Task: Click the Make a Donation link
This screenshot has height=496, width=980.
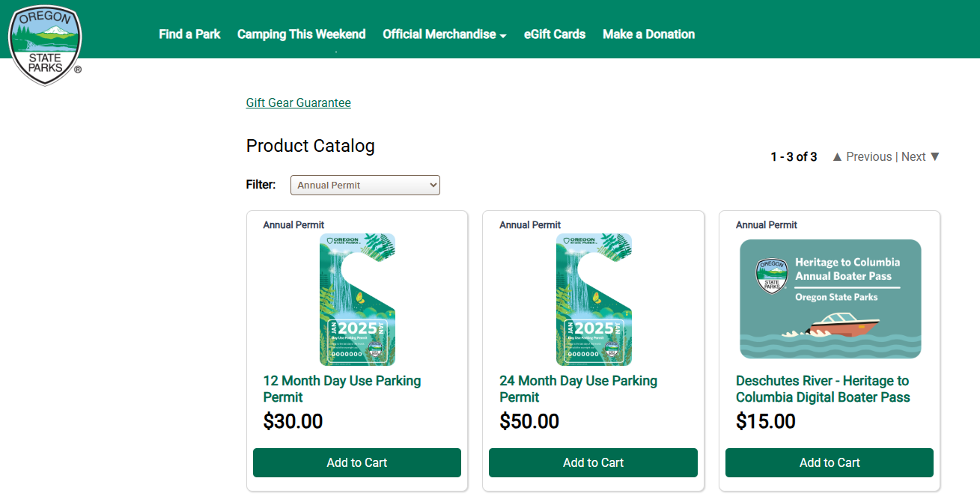Action: pos(648,34)
